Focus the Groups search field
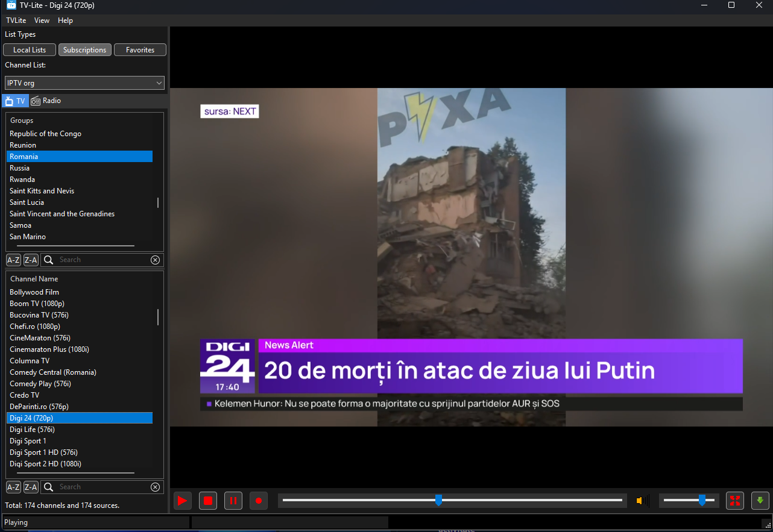 click(103, 260)
